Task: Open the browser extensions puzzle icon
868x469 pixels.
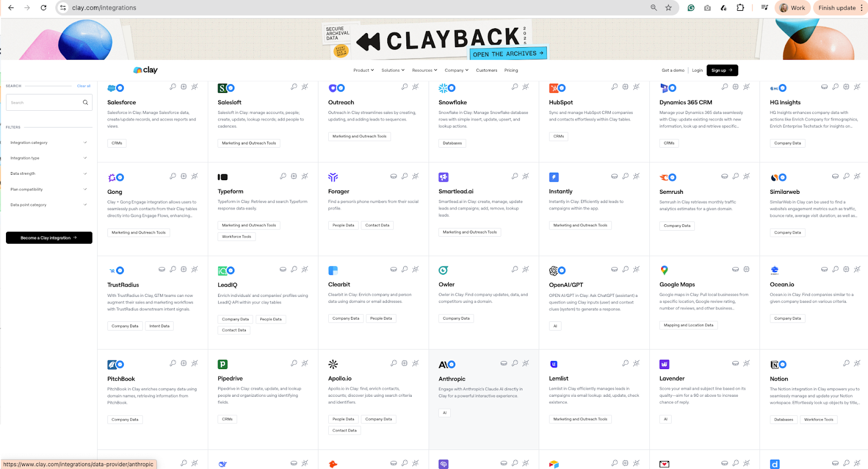Action: click(740, 8)
